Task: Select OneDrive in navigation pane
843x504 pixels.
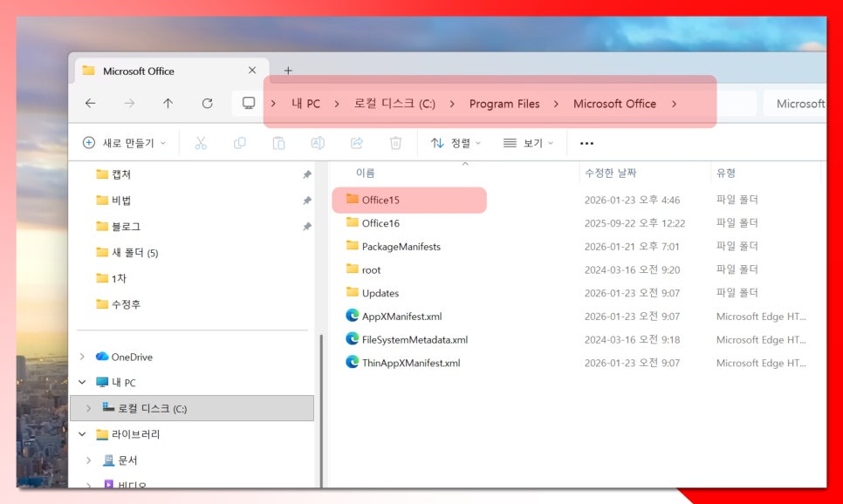Action: click(x=124, y=357)
